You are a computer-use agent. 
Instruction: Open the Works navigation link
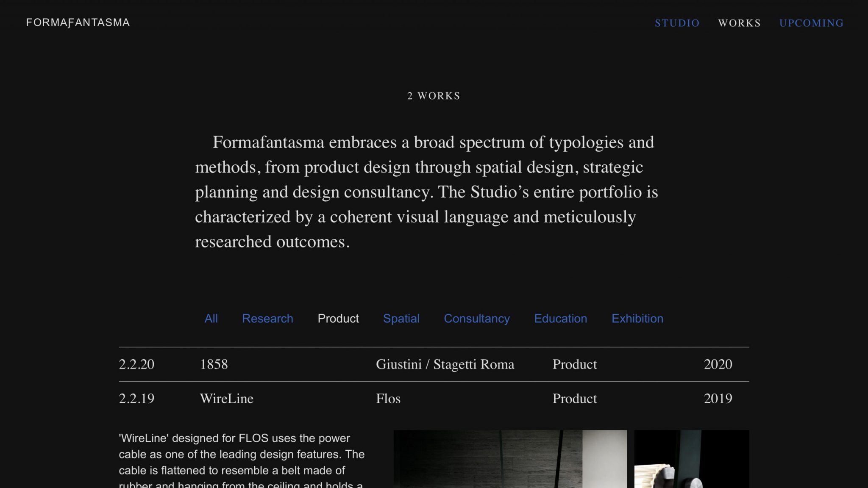[x=739, y=23]
